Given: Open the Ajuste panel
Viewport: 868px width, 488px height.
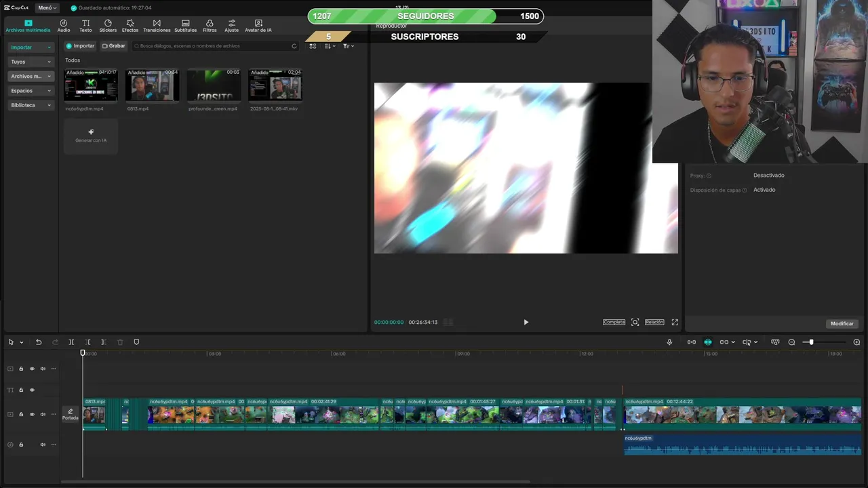Looking at the screenshot, I should click(x=232, y=26).
